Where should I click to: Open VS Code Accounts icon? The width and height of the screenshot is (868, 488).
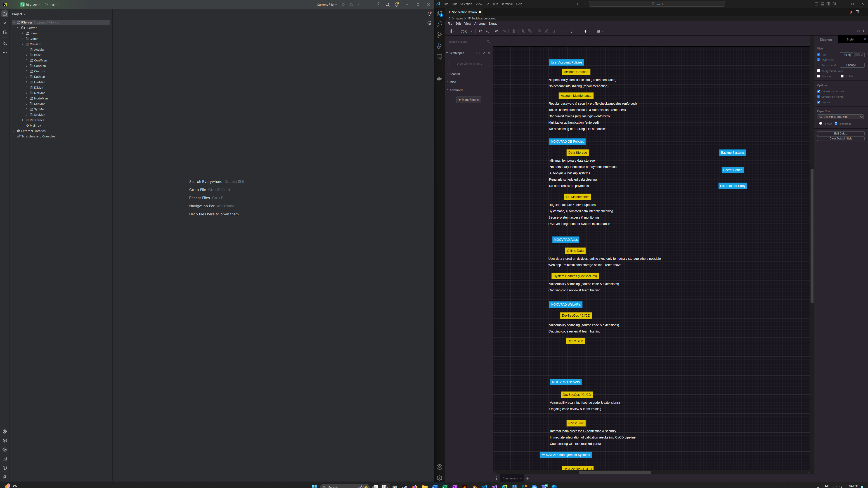[x=439, y=467]
